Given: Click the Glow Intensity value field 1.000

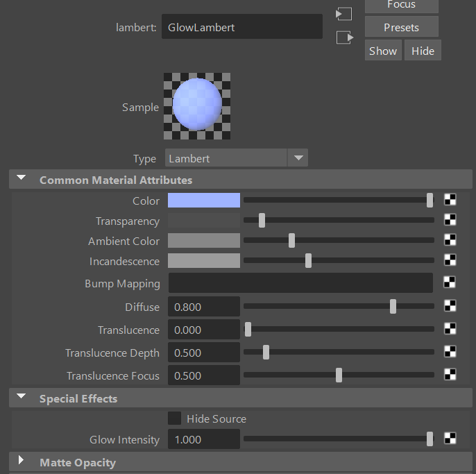Looking at the screenshot, I should (204, 439).
